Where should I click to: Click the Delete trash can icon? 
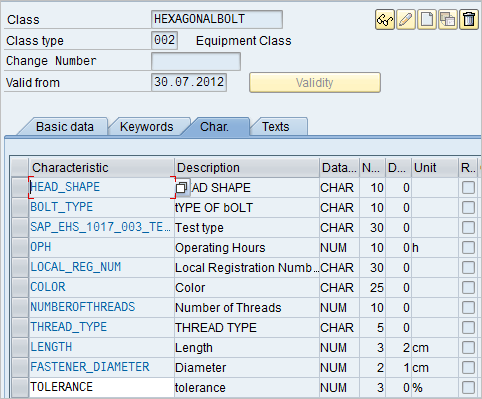point(469,20)
